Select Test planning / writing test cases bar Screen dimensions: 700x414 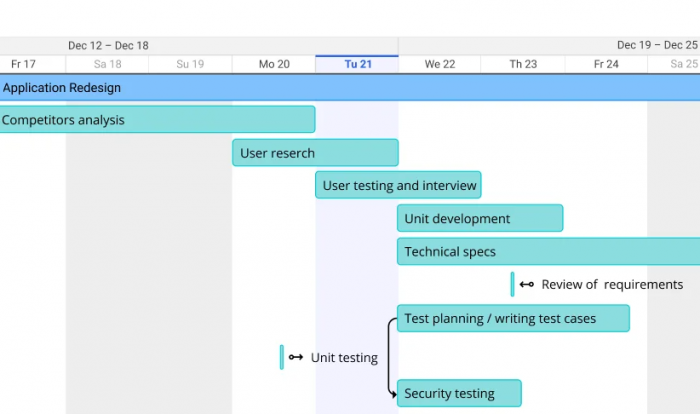click(x=513, y=318)
